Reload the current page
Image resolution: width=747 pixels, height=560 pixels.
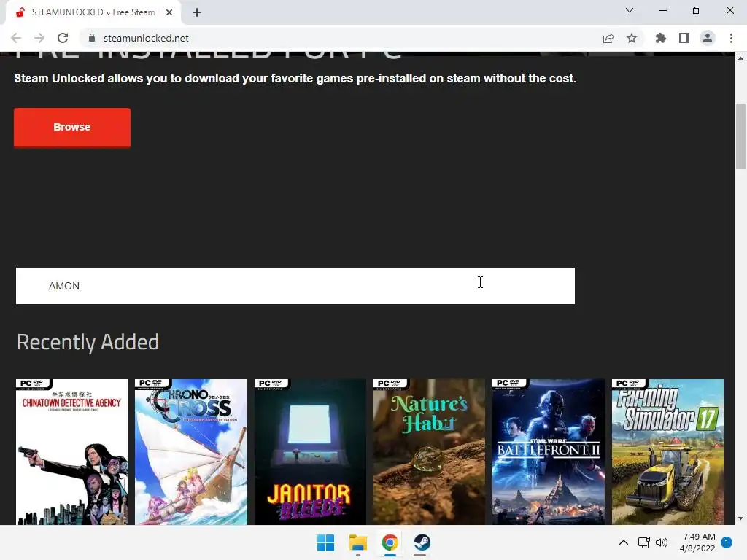click(63, 38)
